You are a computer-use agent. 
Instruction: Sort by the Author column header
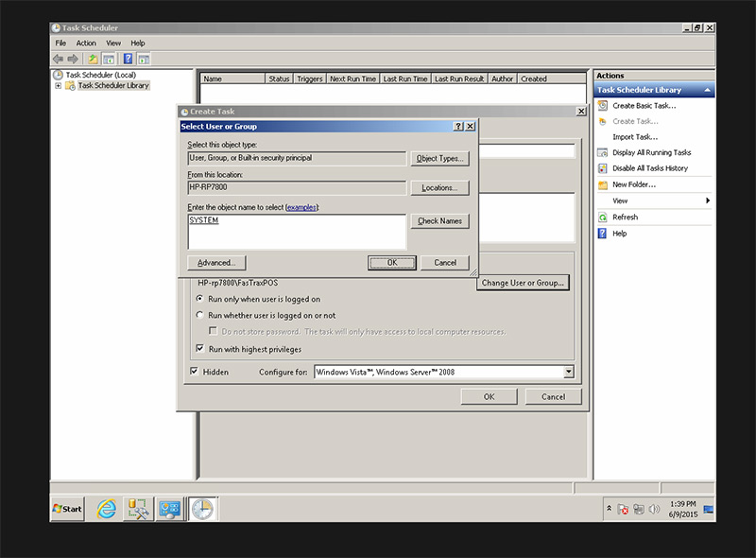click(503, 78)
